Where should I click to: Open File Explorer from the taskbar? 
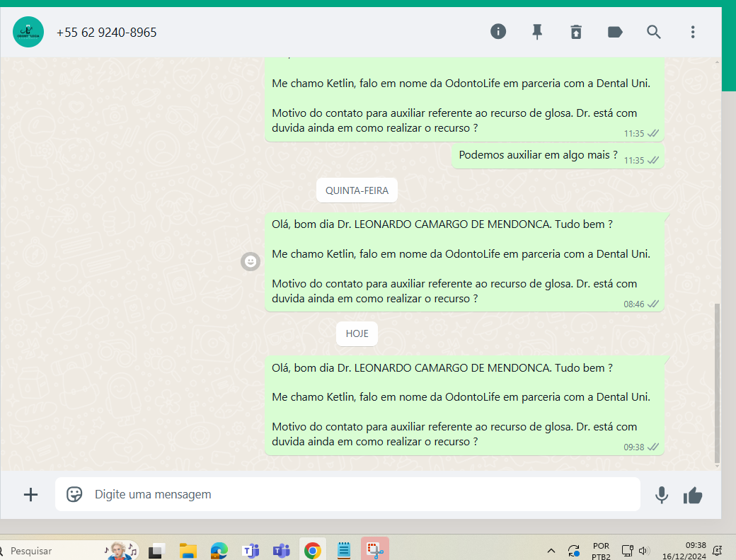click(x=188, y=551)
